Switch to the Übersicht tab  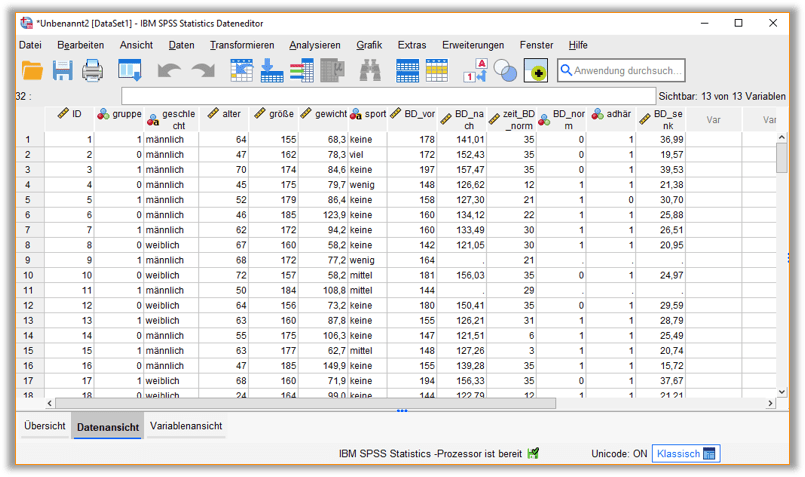tap(45, 426)
